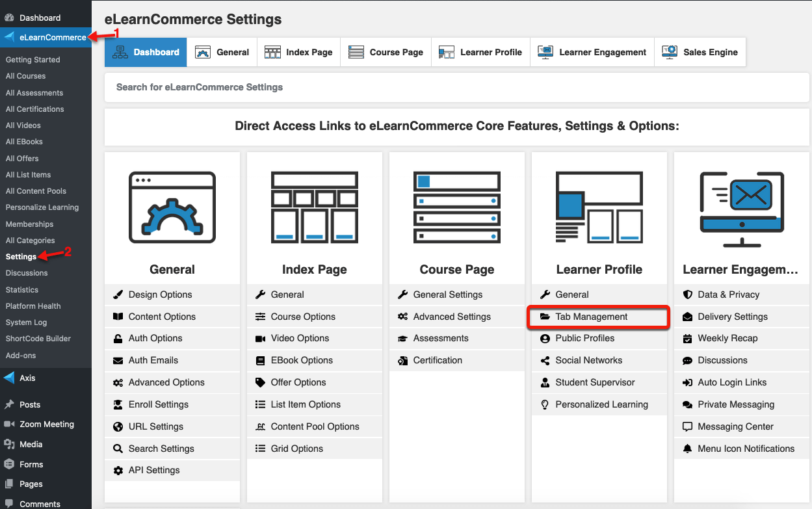
Task: Open General Settings under Course Page
Action: point(457,294)
